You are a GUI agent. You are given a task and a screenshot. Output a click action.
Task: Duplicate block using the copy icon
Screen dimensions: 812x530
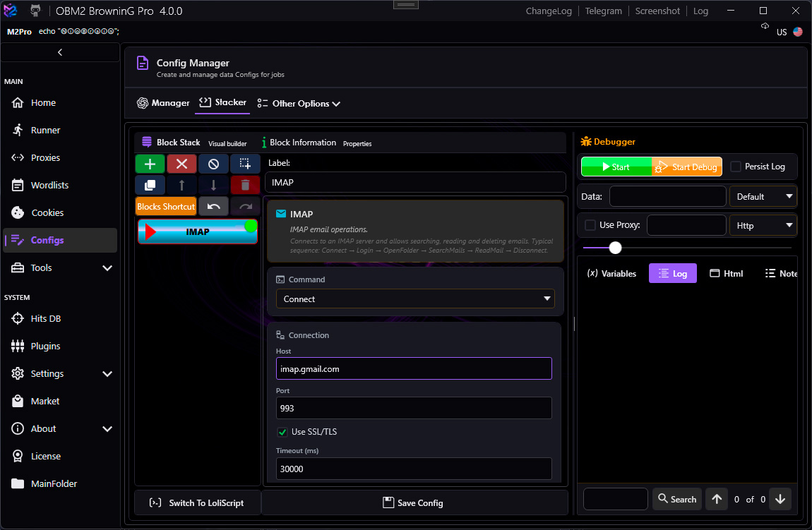pos(150,185)
